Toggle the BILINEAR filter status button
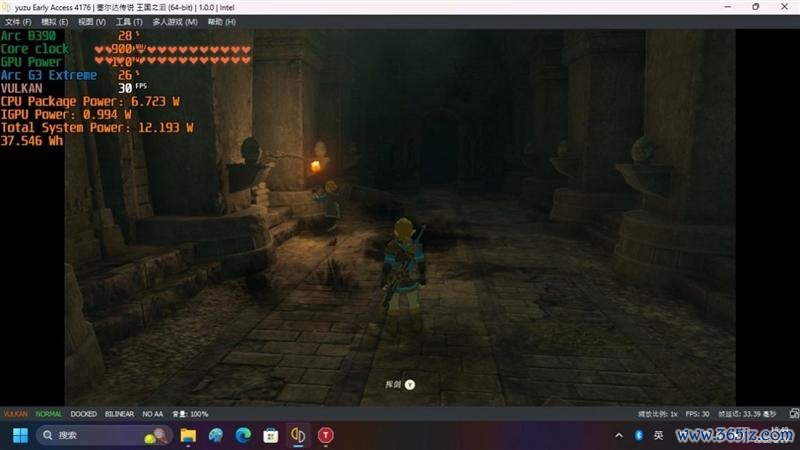This screenshot has width=800, height=450. coord(119,414)
